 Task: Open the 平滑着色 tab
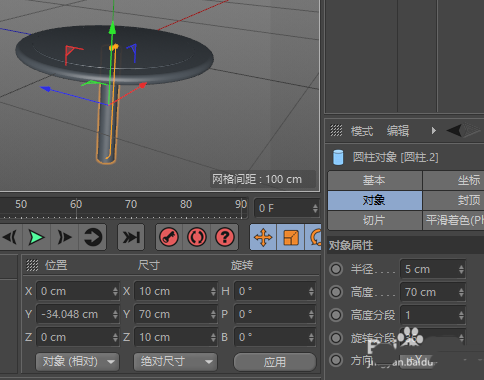454,220
